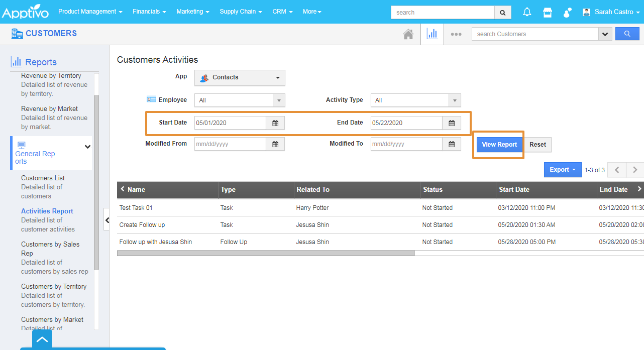Click the Customers home icon
The height and width of the screenshot is (350, 644).
coord(408,34)
